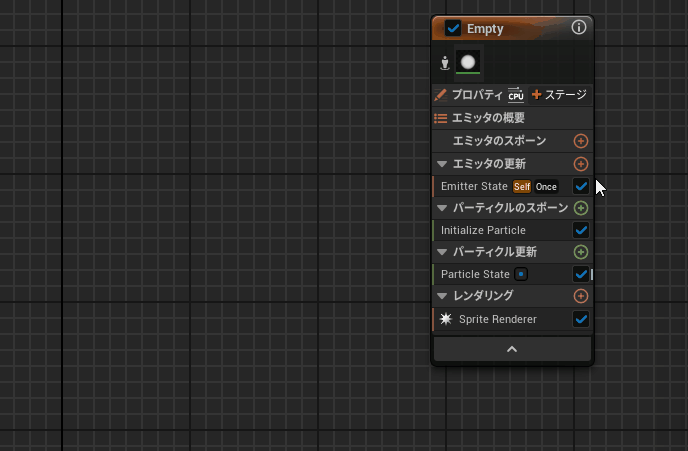
Task: Click the pencil icon beside プロパティ
Action: click(440, 95)
